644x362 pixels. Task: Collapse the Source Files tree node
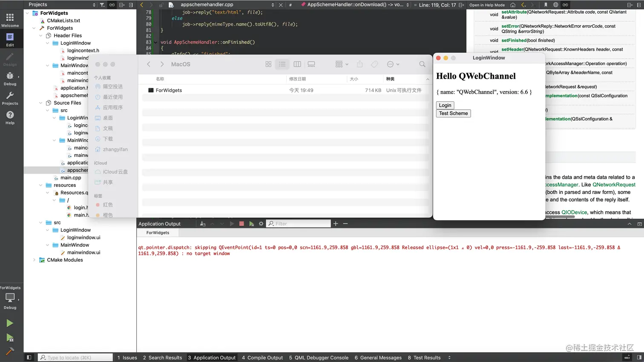point(40,103)
